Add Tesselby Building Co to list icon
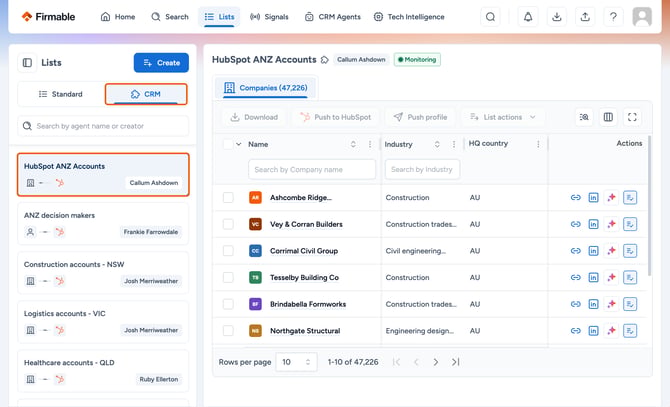670x407 pixels. 630,277
